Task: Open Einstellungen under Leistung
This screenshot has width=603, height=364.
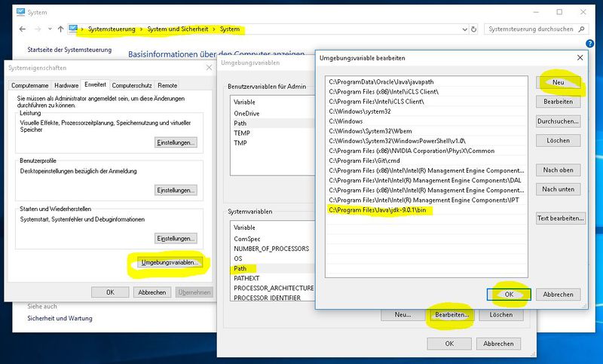Action: (x=176, y=142)
